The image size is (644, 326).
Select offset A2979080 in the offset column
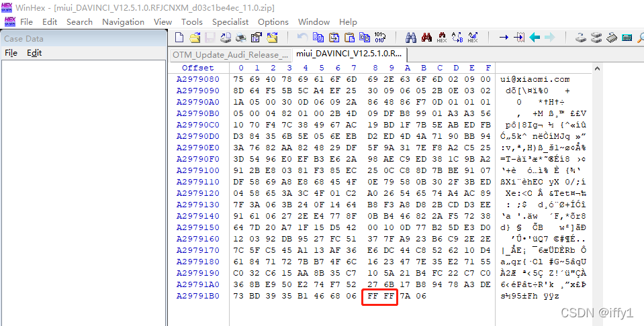click(x=198, y=79)
